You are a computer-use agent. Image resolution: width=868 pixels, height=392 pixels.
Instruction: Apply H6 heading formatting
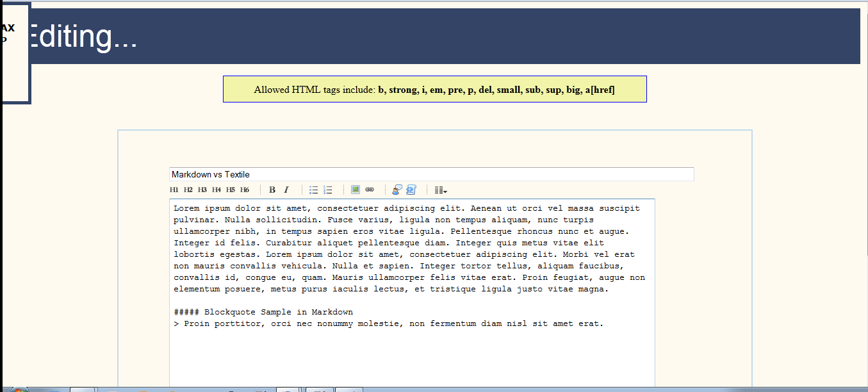pos(243,190)
